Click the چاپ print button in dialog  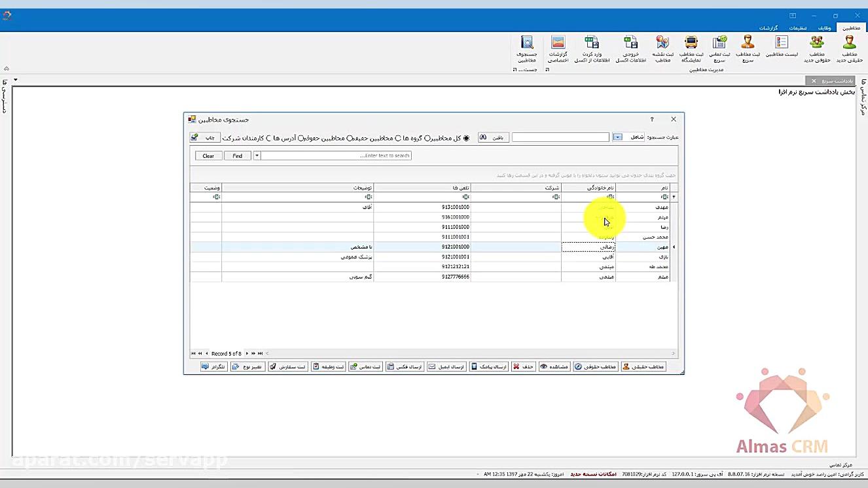(x=204, y=137)
